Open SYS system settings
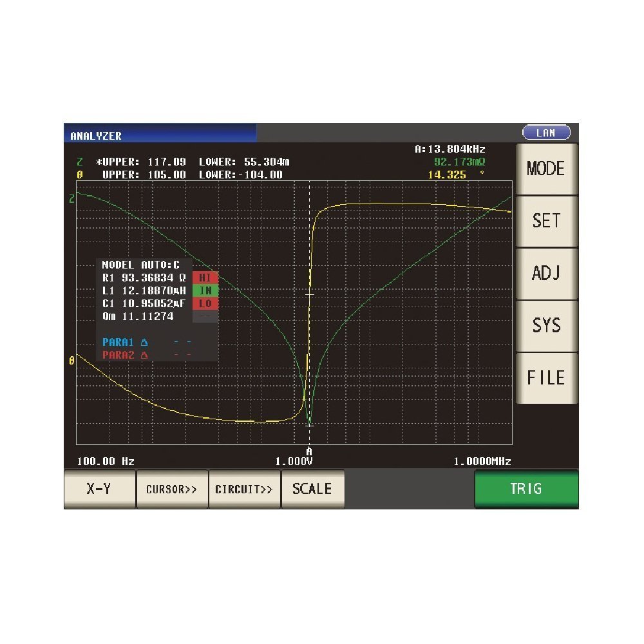The image size is (644, 644). tap(546, 325)
